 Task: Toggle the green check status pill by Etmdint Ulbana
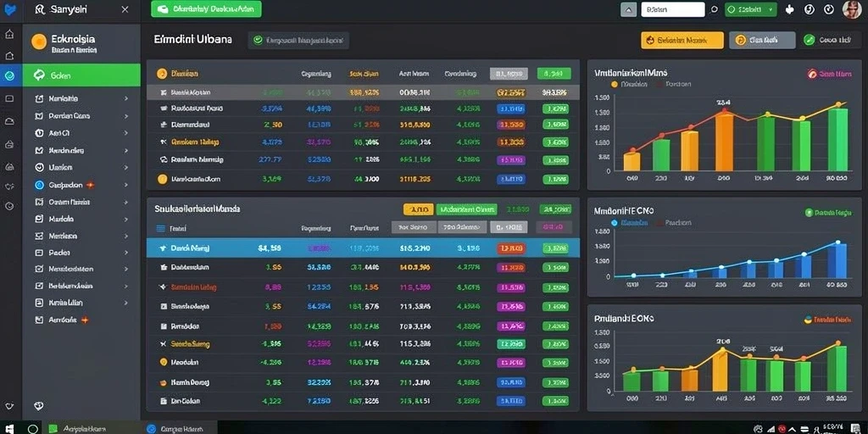click(298, 40)
